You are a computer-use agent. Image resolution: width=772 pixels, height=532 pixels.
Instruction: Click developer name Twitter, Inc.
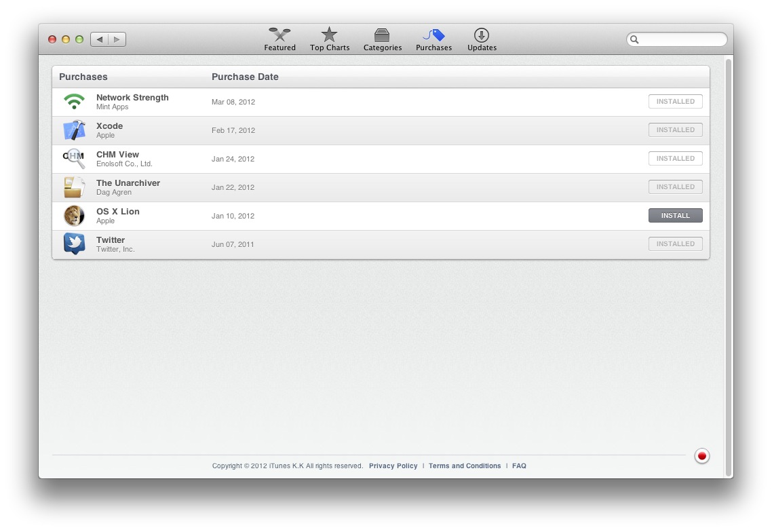click(x=115, y=249)
